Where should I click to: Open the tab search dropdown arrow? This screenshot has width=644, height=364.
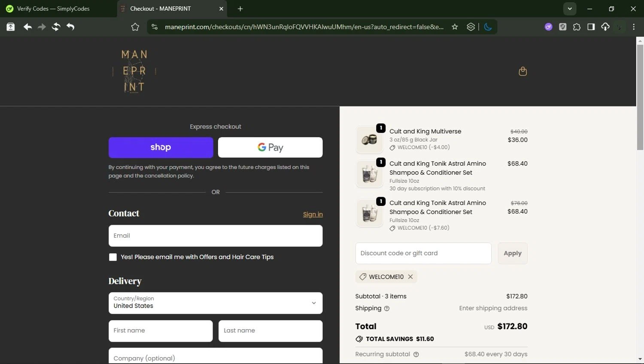point(570,9)
